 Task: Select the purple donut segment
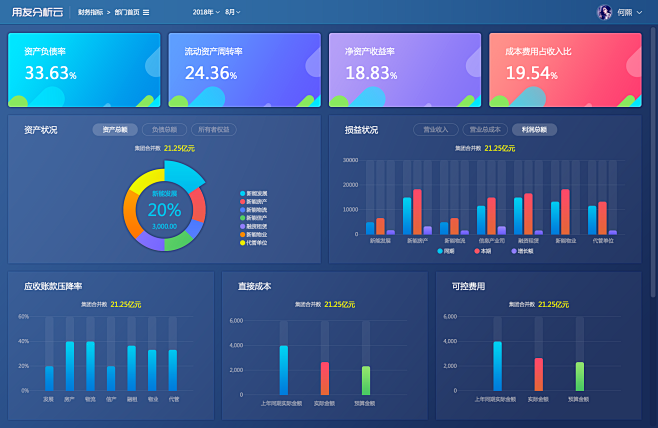(150, 242)
